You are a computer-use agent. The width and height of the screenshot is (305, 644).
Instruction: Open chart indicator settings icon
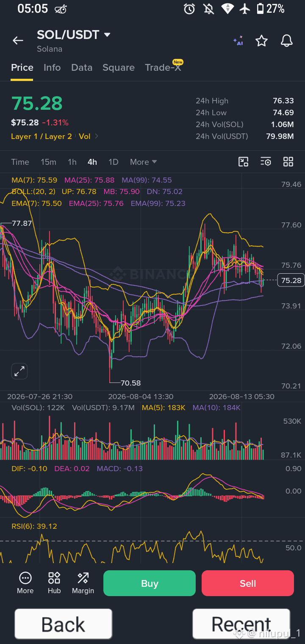266,161
